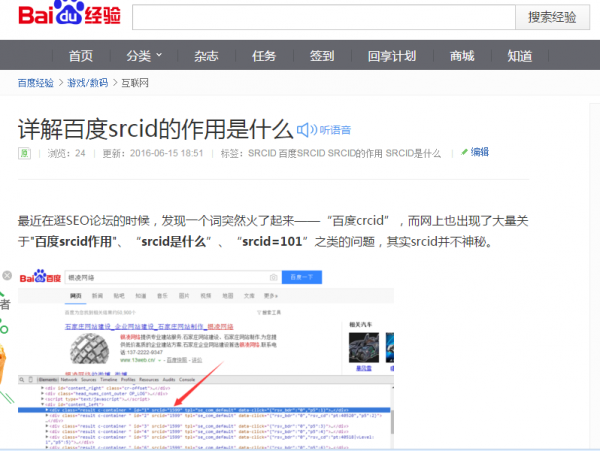The image size is (600, 451).
Task: Go to 商城 in navigation bar
Action: [462, 56]
